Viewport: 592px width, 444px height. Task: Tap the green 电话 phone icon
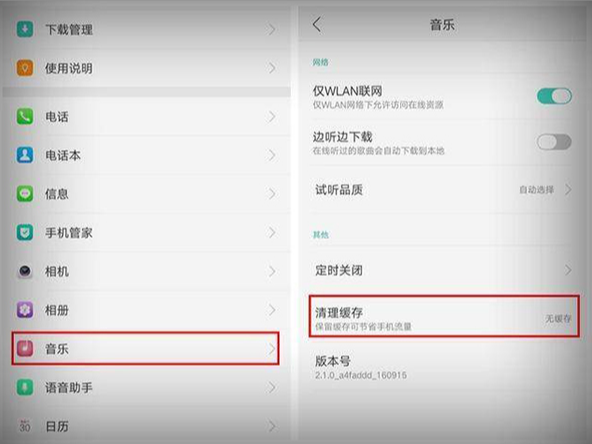(25, 117)
